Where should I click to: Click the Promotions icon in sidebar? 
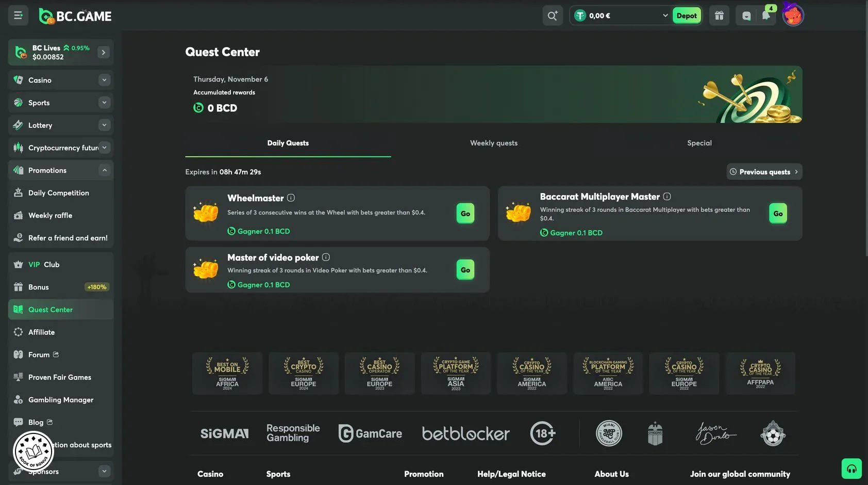point(18,170)
